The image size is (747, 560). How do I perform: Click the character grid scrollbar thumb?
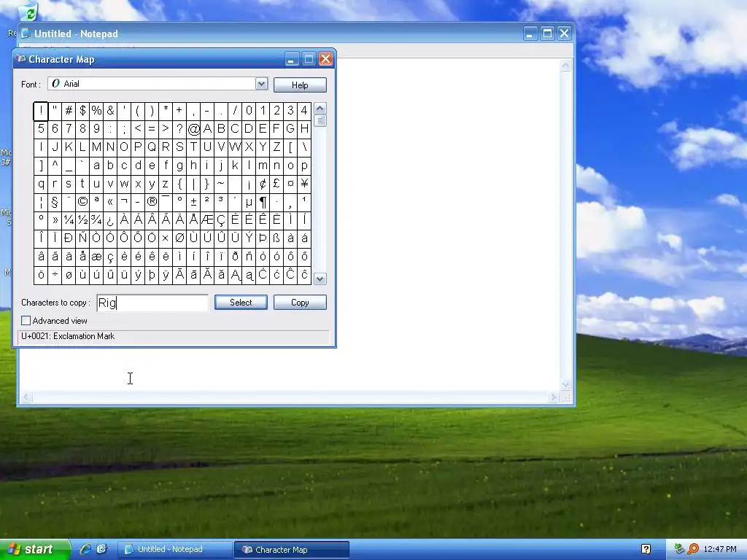(x=320, y=120)
